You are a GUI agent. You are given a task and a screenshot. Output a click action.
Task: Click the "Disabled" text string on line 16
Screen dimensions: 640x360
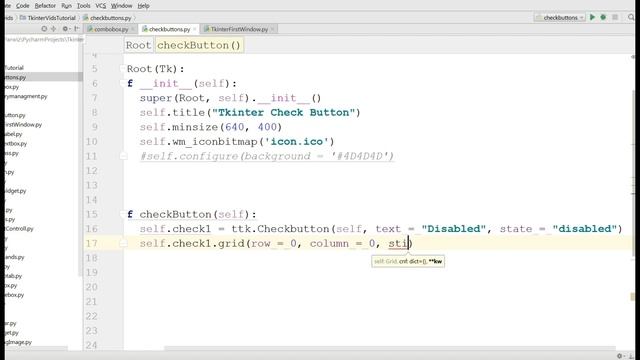coord(454,229)
